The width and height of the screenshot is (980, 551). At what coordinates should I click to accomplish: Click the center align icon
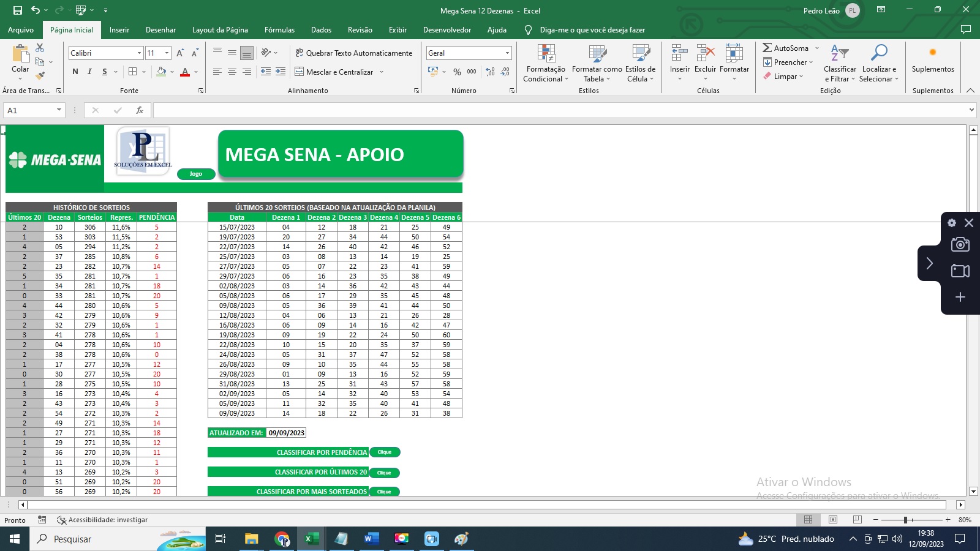point(232,72)
